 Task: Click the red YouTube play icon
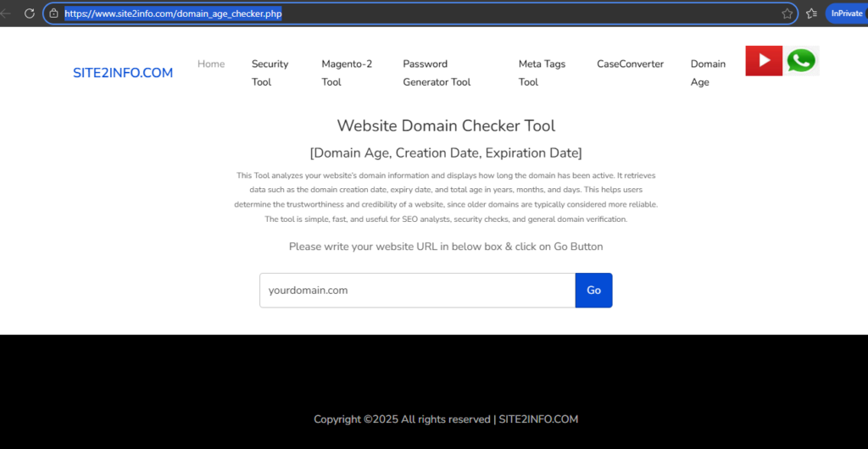[763, 61]
